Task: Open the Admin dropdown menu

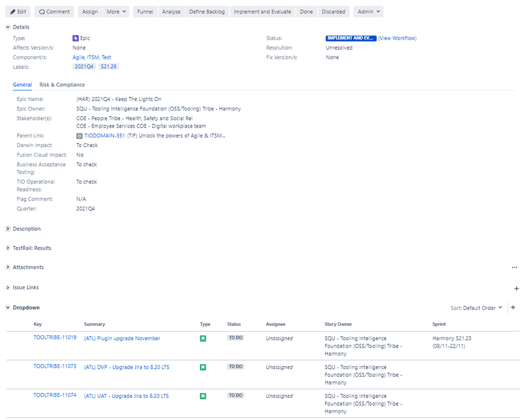Action: tap(368, 12)
